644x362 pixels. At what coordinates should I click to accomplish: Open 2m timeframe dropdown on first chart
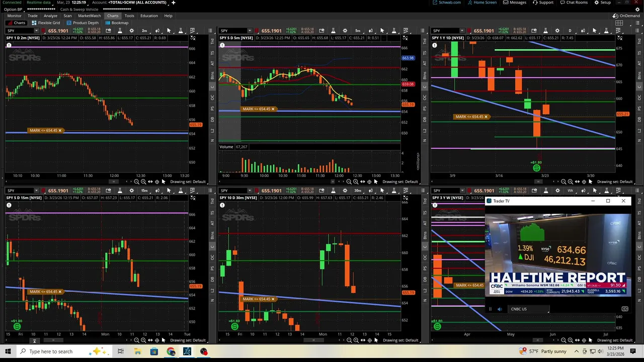coord(144,31)
